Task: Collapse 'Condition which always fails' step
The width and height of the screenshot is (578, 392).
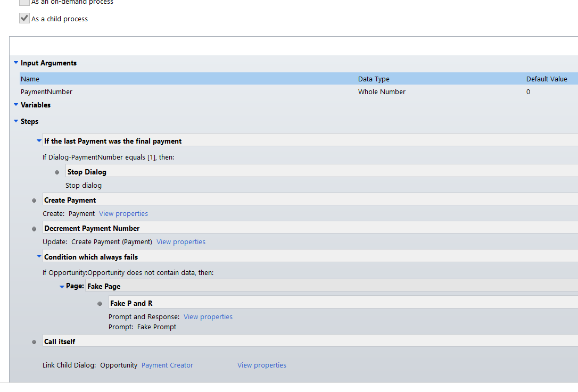Action: click(39, 257)
